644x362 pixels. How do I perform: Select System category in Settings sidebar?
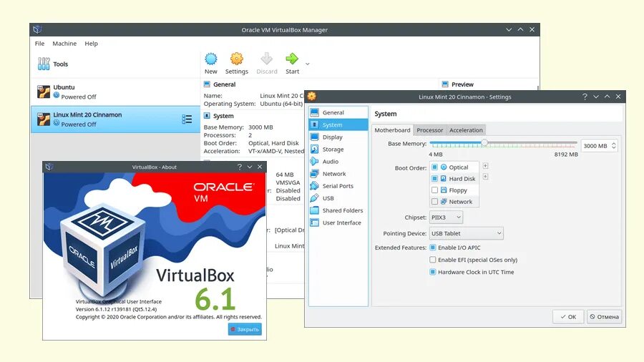(x=338, y=124)
